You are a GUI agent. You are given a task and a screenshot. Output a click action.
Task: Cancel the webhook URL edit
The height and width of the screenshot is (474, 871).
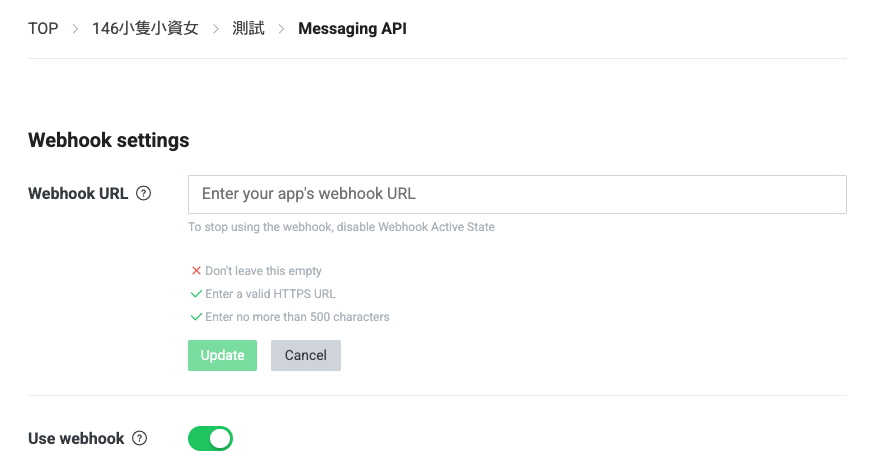click(x=306, y=355)
